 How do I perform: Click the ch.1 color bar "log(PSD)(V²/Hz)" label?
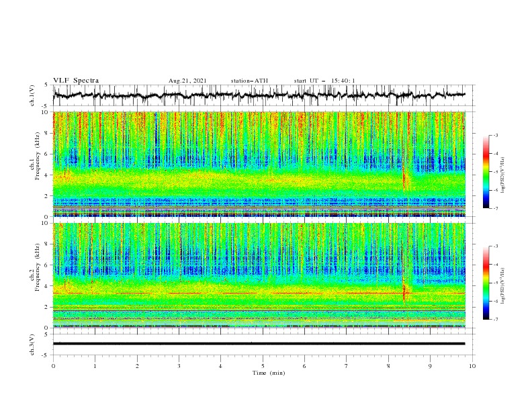(503, 175)
